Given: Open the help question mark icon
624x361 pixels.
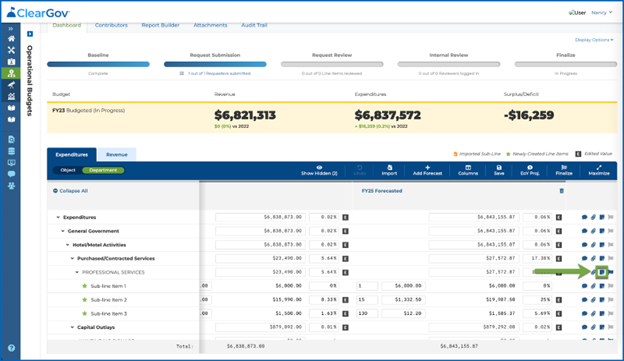Looking at the screenshot, I should pyautogui.click(x=11, y=348).
